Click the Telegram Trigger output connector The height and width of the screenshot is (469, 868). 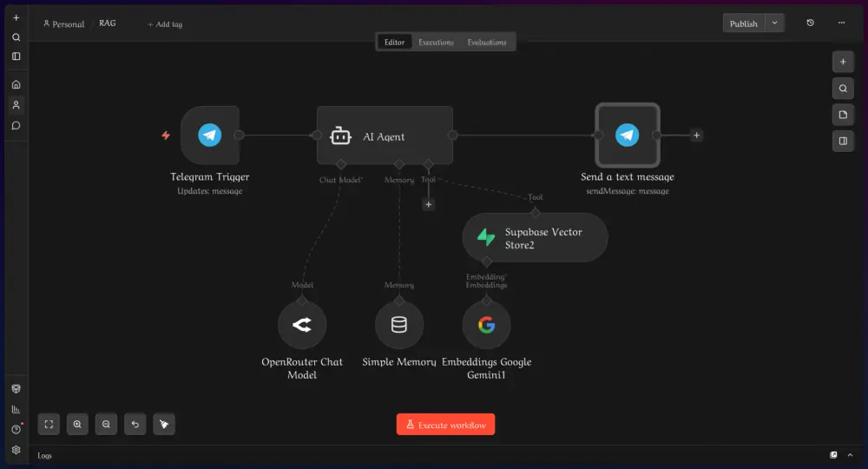240,135
